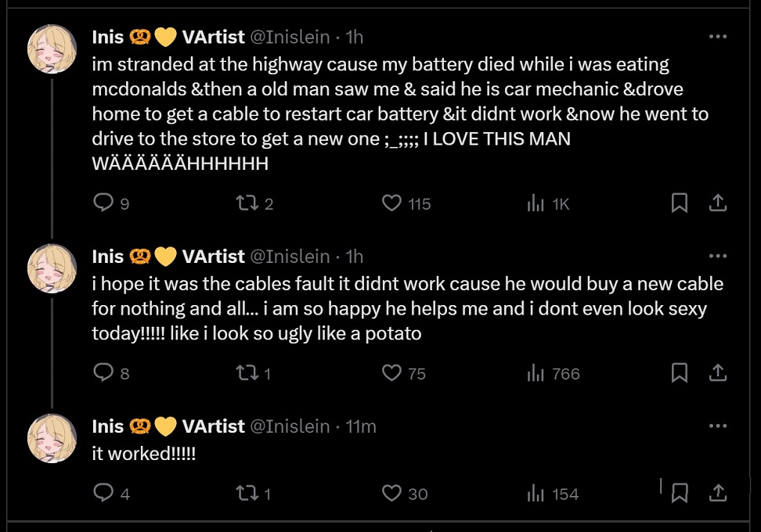Open the 11m timestamp link
The image size is (761, 532).
pos(361,426)
